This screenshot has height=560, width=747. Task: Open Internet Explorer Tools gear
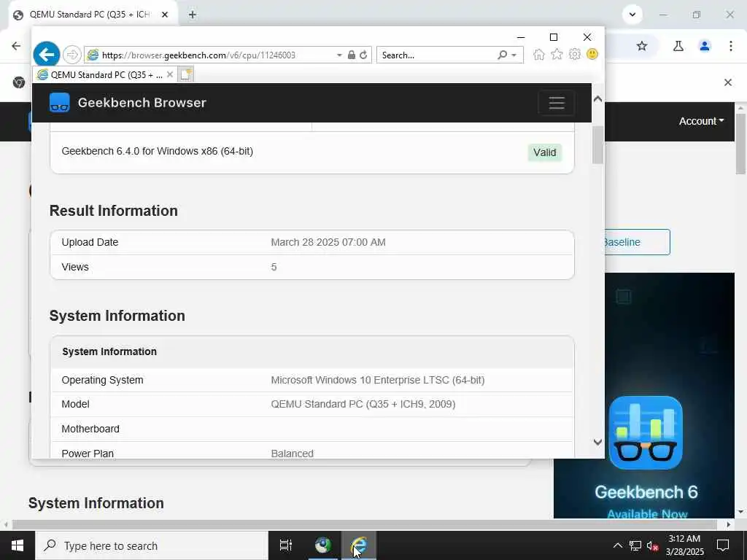(x=575, y=54)
